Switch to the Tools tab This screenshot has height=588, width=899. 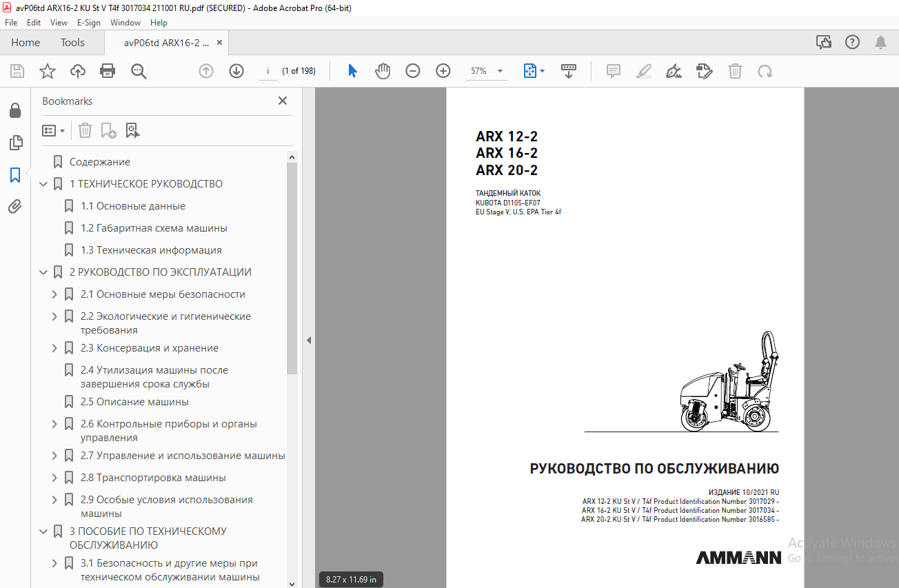72,43
